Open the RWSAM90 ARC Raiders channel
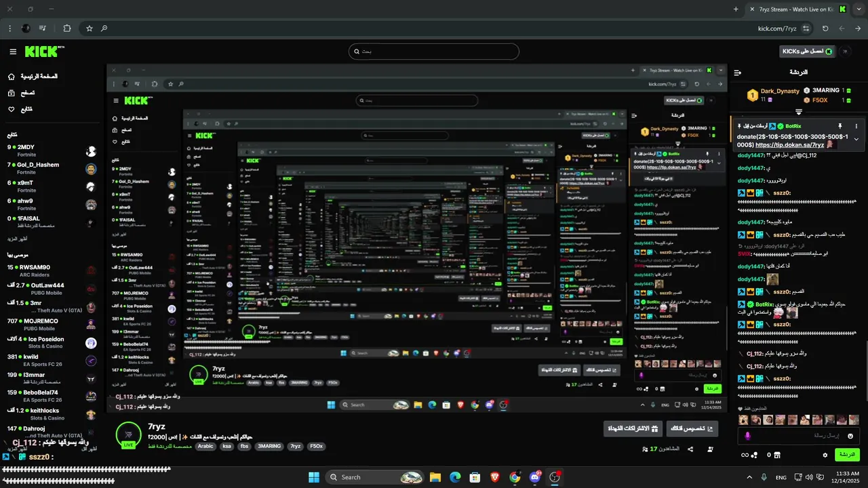The image size is (868, 488). tap(52, 270)
